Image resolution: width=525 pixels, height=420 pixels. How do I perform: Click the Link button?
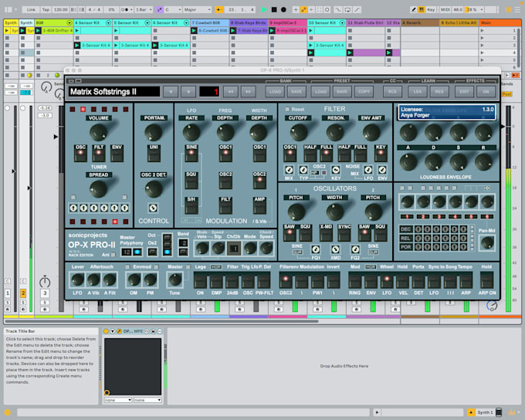click(x=31, y=10)
